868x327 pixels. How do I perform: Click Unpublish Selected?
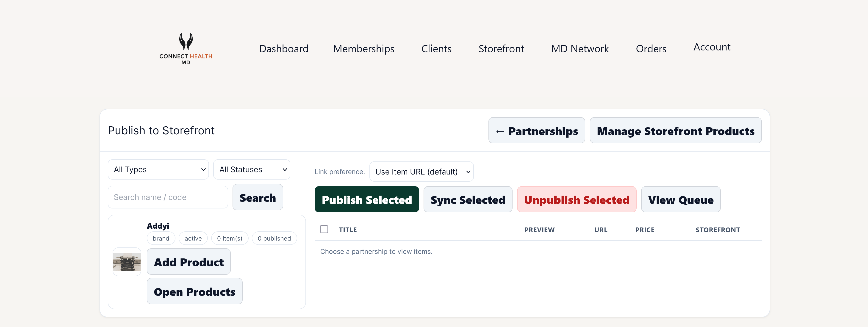click(577, 199)
